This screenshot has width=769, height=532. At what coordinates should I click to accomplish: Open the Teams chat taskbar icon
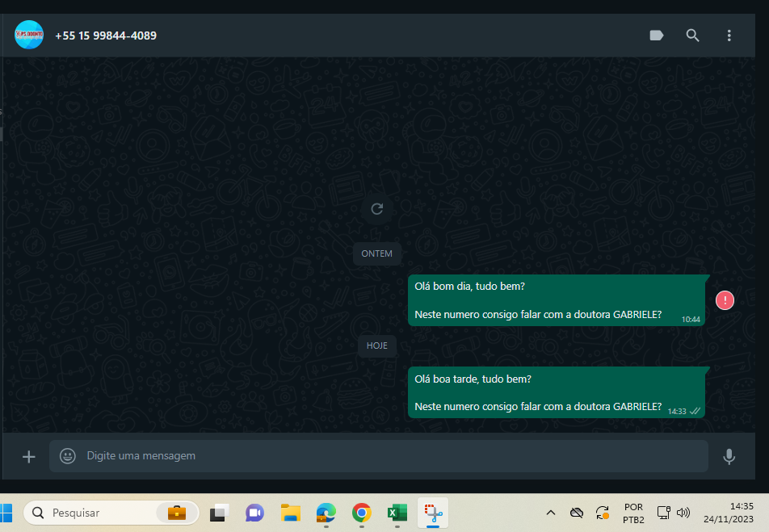[254, 513]
